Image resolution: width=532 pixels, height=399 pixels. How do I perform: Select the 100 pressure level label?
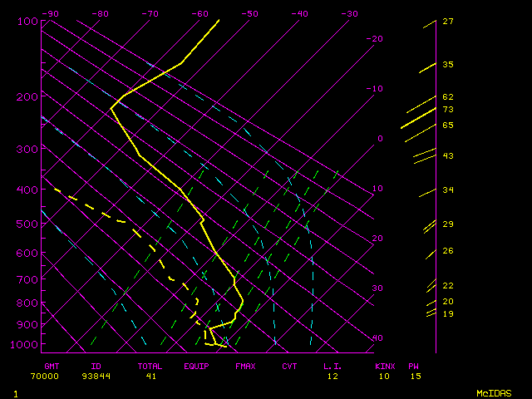27,21
